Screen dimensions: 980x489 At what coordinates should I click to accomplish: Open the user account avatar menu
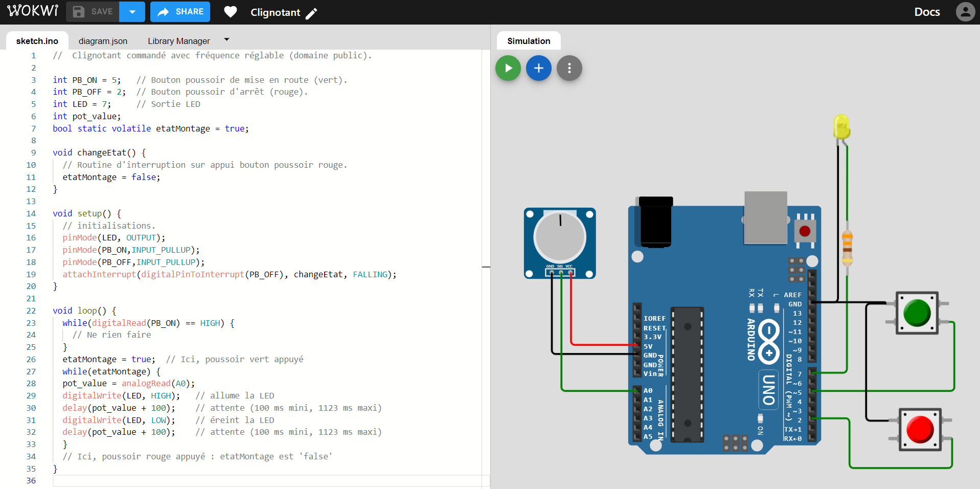point(965,12)
